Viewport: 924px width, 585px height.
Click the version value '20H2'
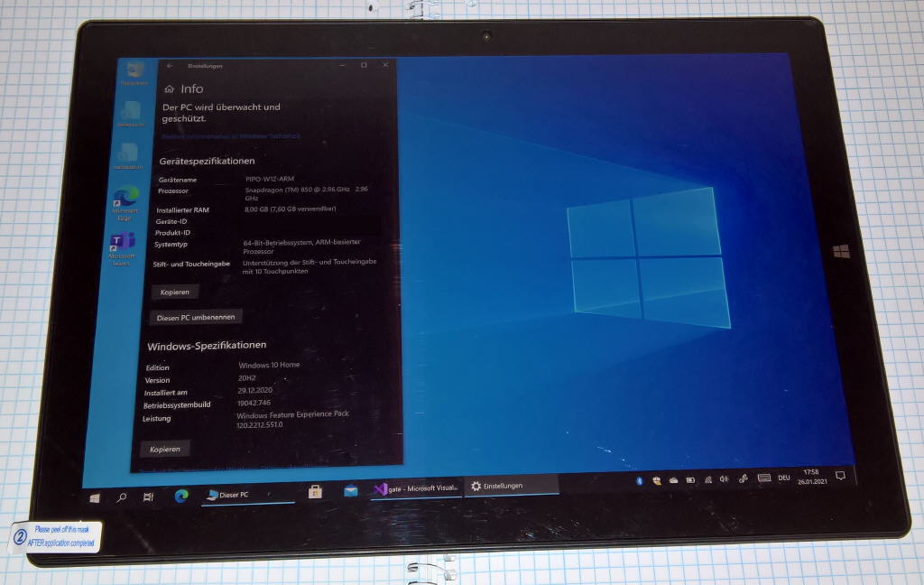tap(247, 378)
